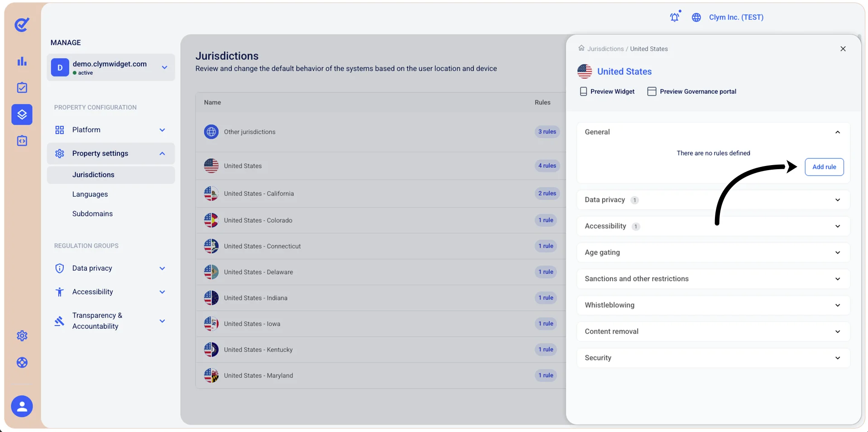Open United States - California row
868x432 pixels.
point(381,194)
